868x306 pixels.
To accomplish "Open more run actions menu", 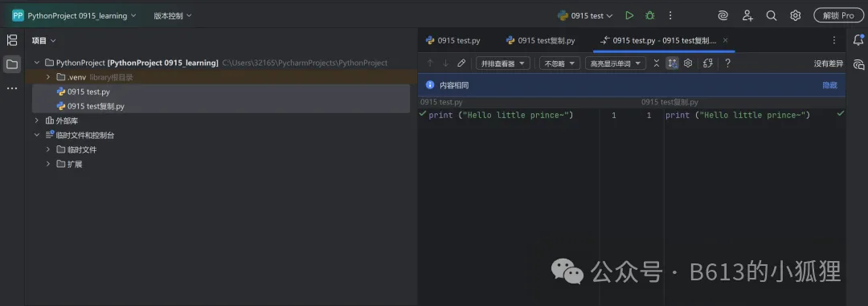I will click(x=670, y=15).
